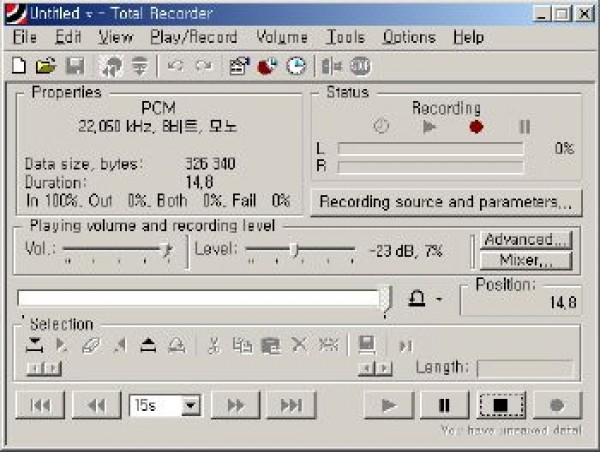
Task: Open the Help menu
Action: [x=469, y=37]
